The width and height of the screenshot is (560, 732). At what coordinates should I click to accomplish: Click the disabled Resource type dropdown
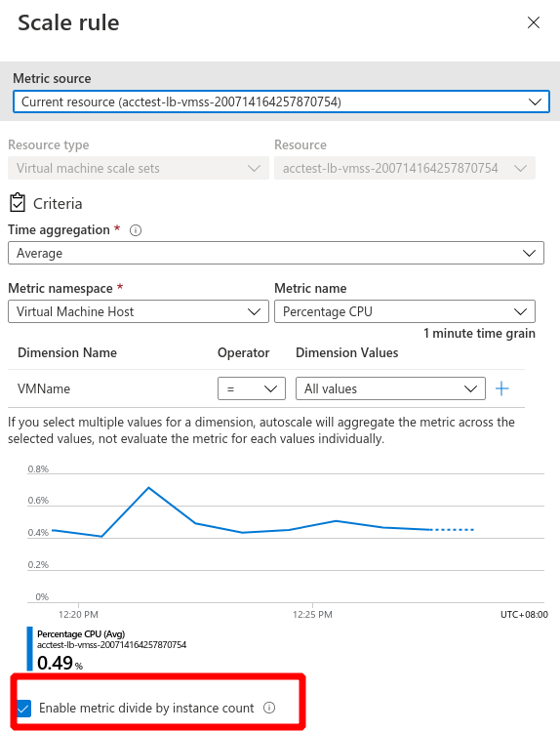(x=139, y=168)
